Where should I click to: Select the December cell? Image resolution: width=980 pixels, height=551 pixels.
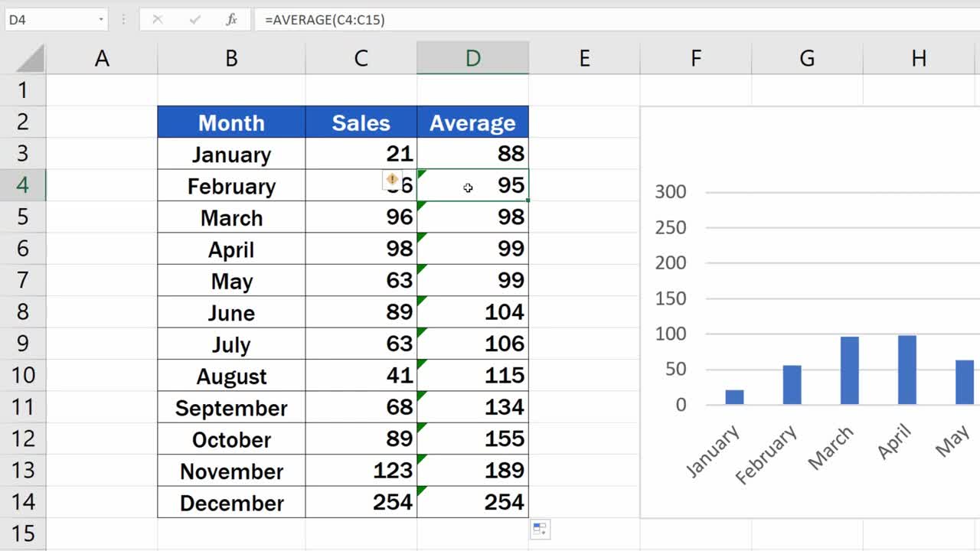pyautogui.click(x=231, y=502)
